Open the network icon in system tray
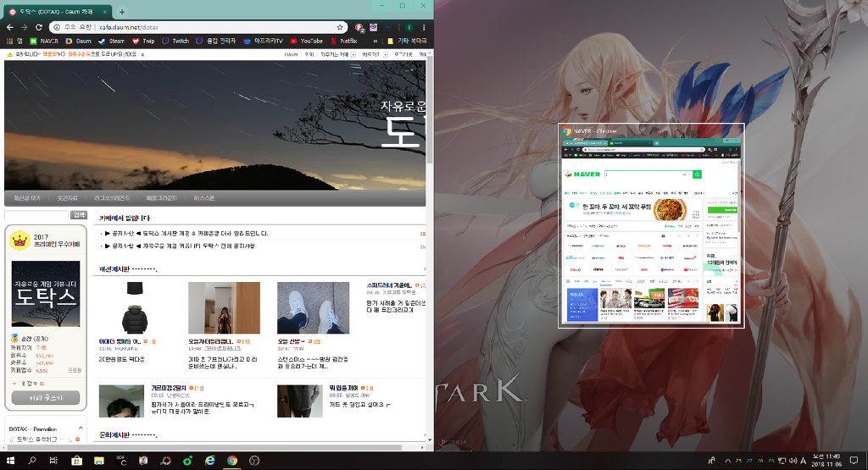 [782, 461]
